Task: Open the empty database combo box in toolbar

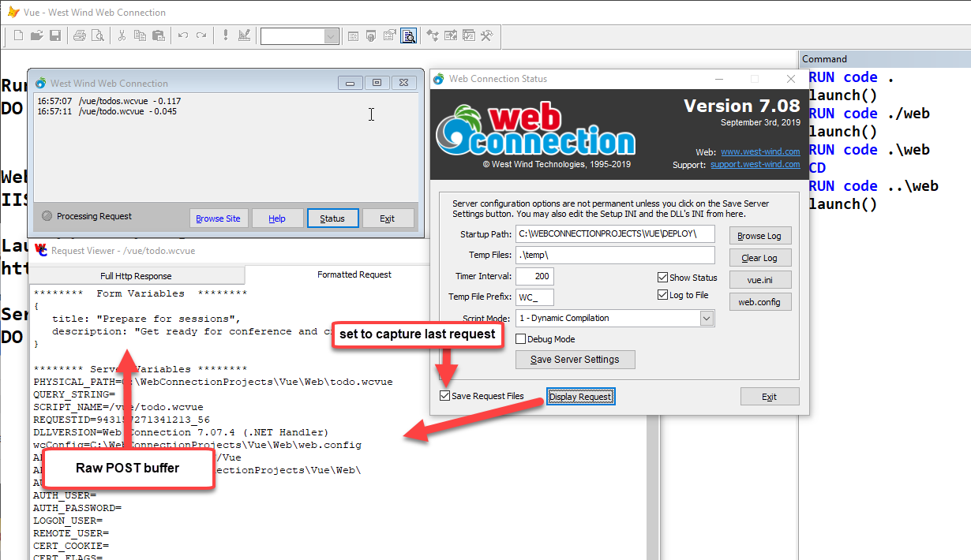Action: tap(300, 36)
